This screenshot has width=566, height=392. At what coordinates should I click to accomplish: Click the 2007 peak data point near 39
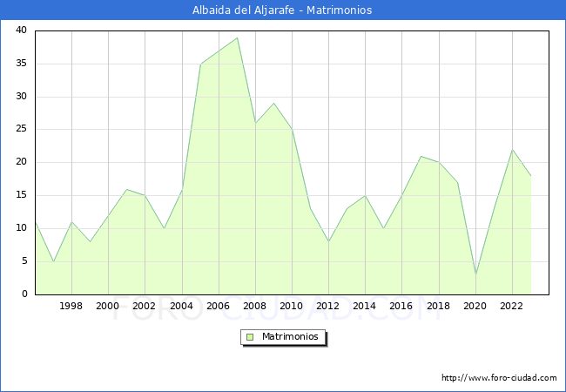tap(237, 37)
